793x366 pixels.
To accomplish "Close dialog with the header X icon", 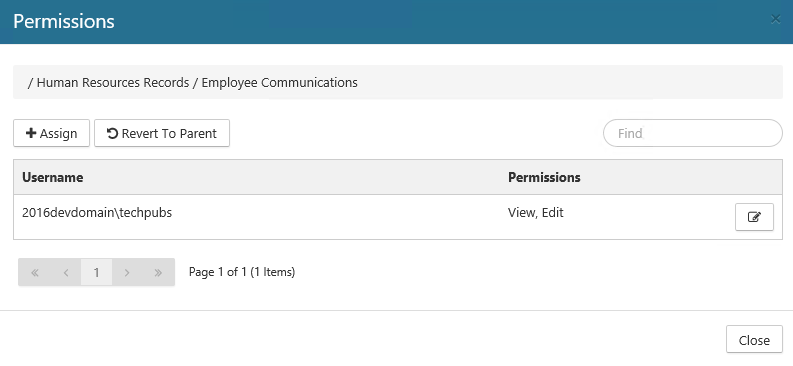I will (x=775, y=20).
